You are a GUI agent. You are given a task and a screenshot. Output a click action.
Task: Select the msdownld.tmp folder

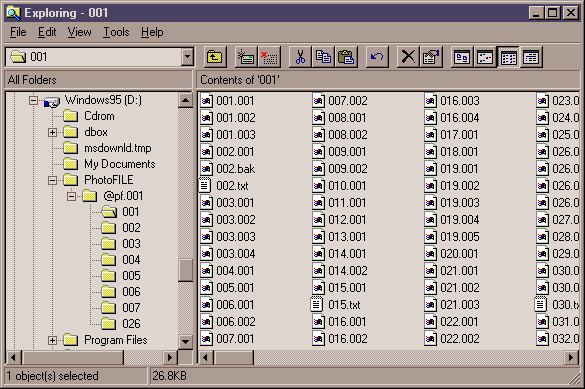tap(107, 148)
